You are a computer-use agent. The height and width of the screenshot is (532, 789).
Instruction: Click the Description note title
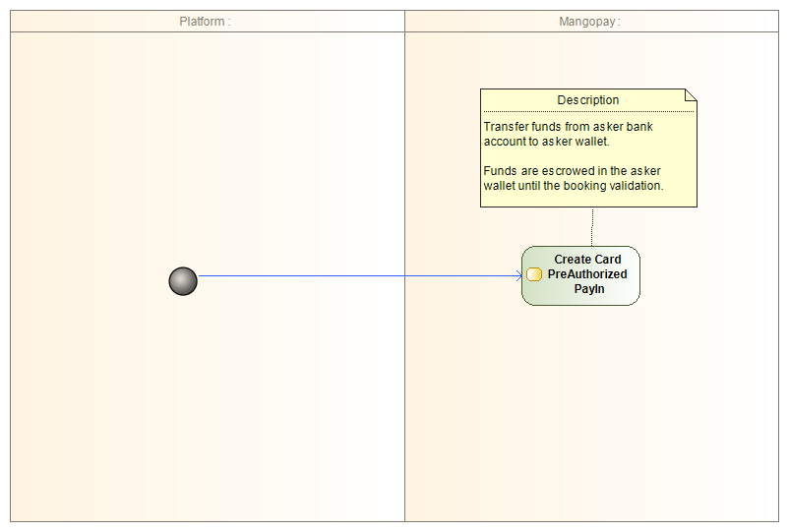[588, 100]
